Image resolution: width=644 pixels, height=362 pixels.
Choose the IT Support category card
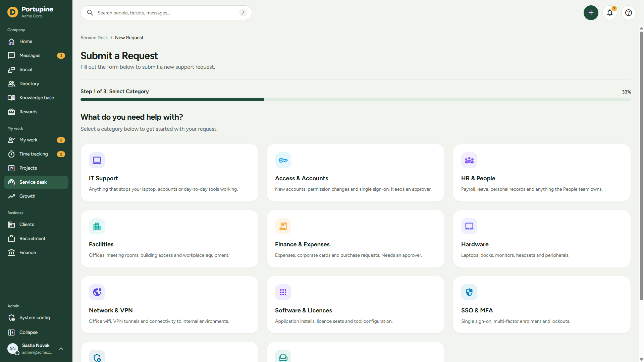(x=169, y=173)
